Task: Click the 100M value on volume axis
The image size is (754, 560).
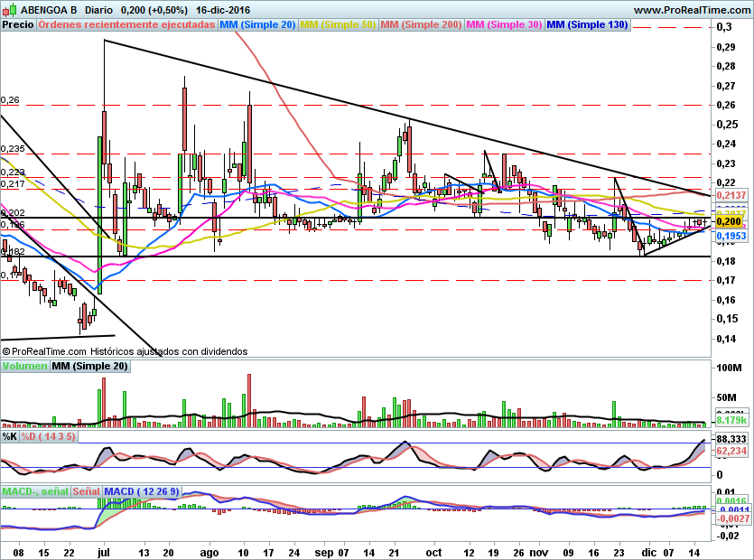Action: tap(729, 368)
